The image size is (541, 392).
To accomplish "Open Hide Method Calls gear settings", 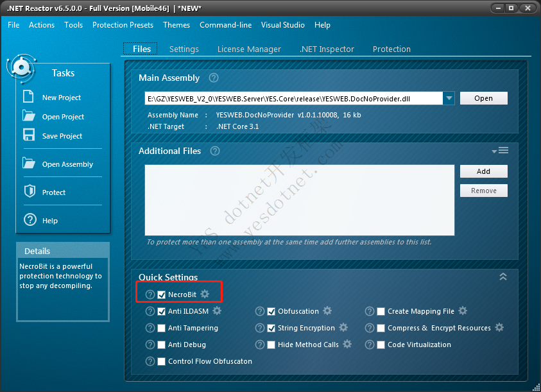I will click(347, 344).
